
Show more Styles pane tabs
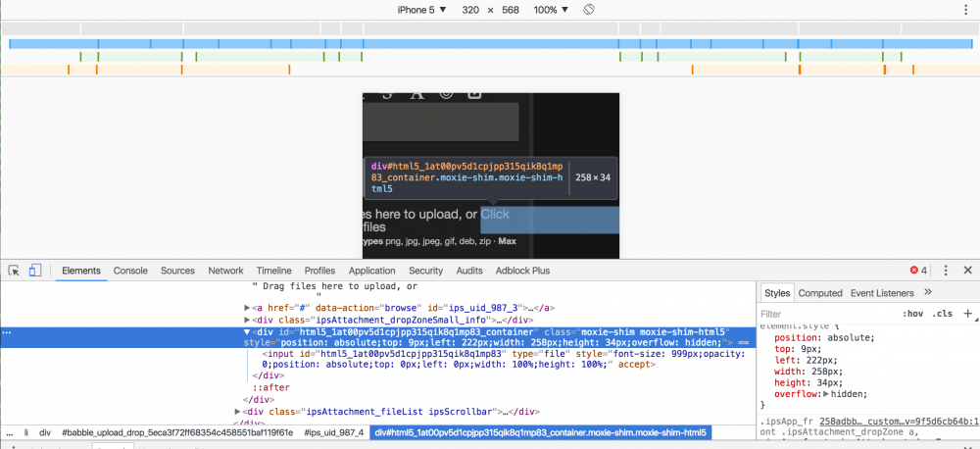pos(928,292)
